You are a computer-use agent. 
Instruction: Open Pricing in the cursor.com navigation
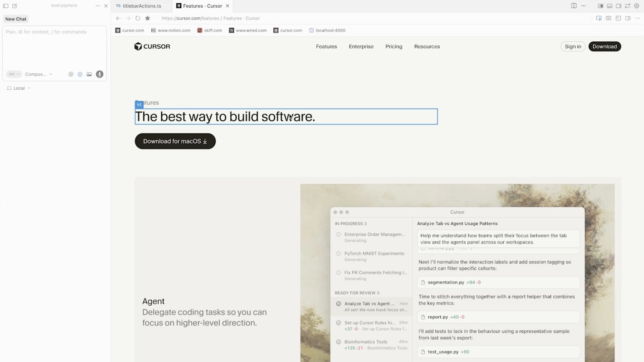(x=394, y=46)
